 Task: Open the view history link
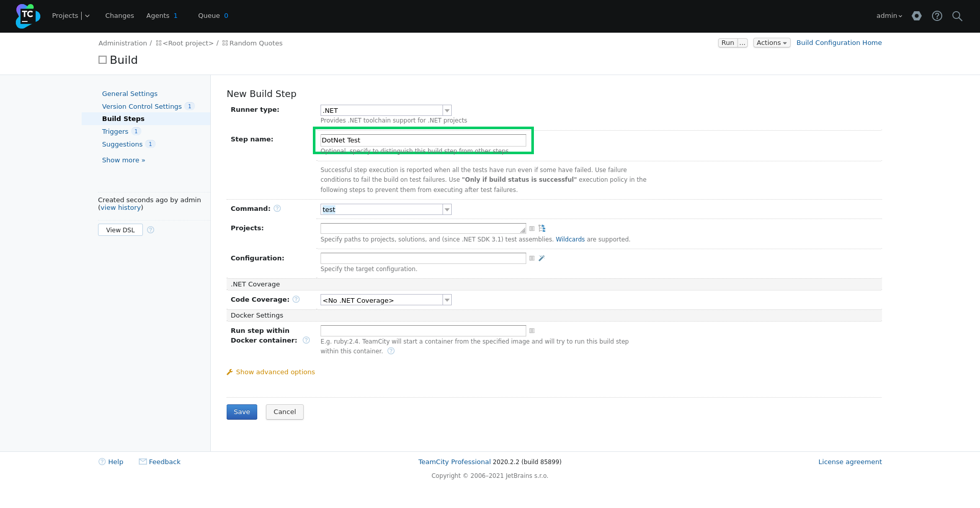121,208
